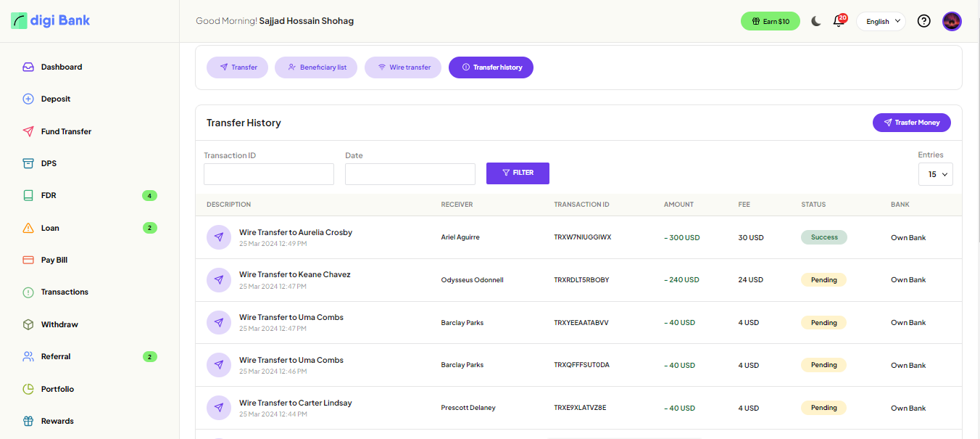This screenshot has height=439, width=980.
Task: Click the Withdraw box icon
Action: (x=28, y=324)
